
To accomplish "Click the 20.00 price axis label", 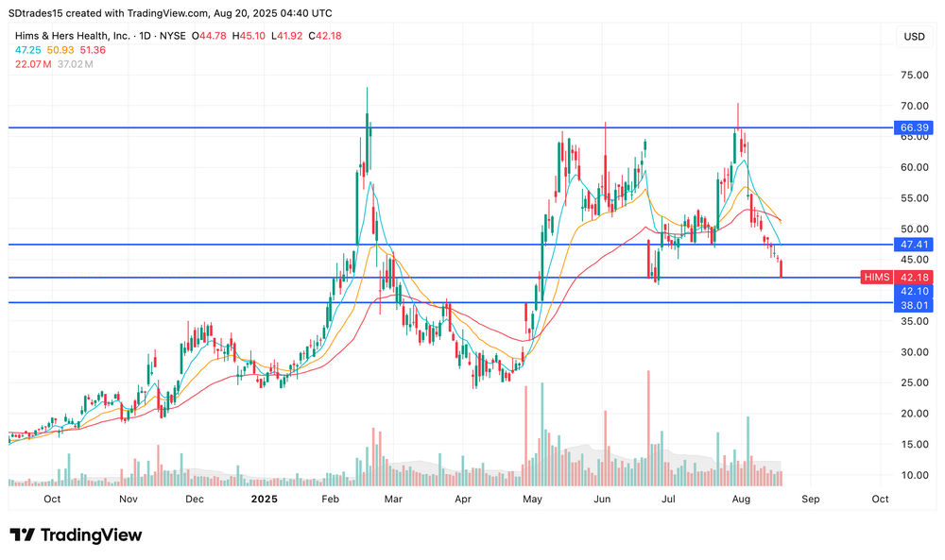I will click(914, 414).
